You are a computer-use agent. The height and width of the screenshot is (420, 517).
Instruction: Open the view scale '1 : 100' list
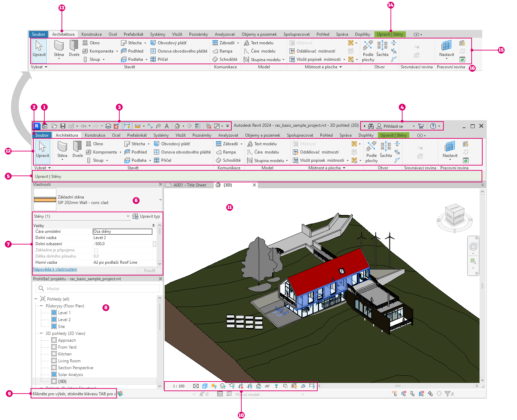pos(178,386)
